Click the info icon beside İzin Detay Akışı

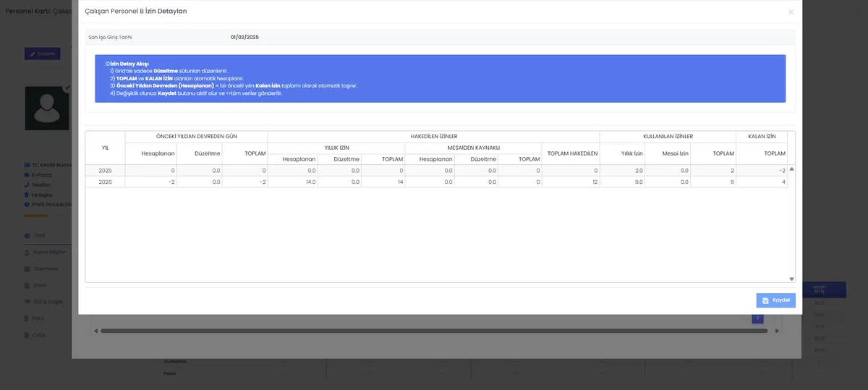tap(107, 64)
